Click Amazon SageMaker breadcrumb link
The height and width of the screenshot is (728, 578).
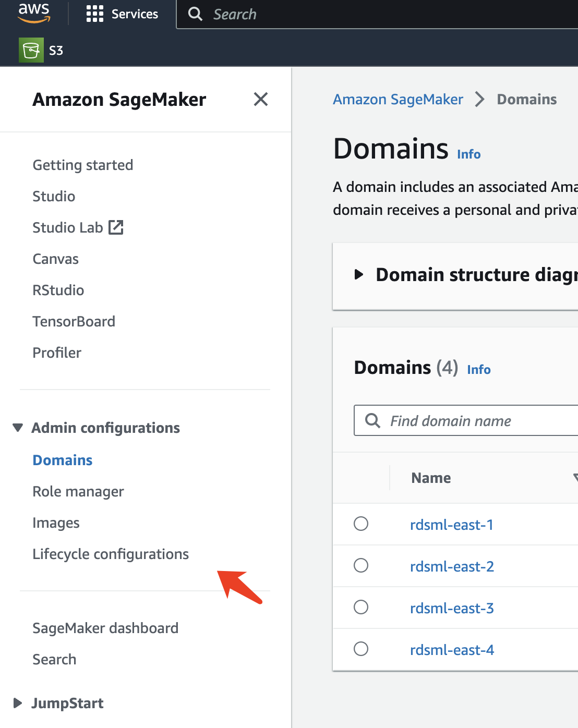[398, 99]
